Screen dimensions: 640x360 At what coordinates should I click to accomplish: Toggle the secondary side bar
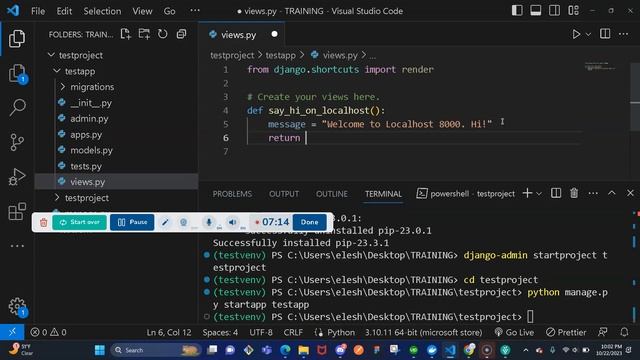click(554, 11)
